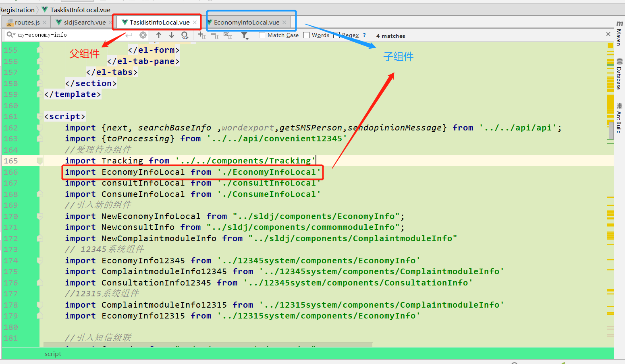Viewport: 625px width, 364px height.
Task: Open the Ant Build tool window
Action: pyautogui.click(x=619, y=118)
